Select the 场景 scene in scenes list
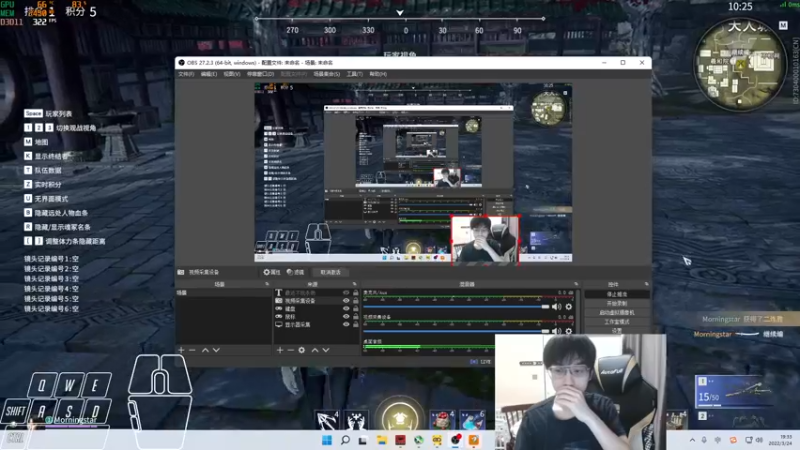Screen dimensions: 800x450 coord(223,293)
